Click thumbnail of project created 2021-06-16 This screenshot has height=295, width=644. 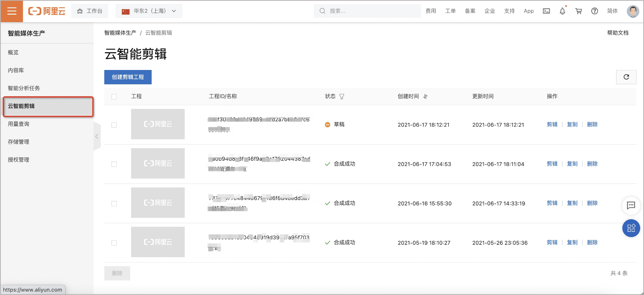pos(158,202)
